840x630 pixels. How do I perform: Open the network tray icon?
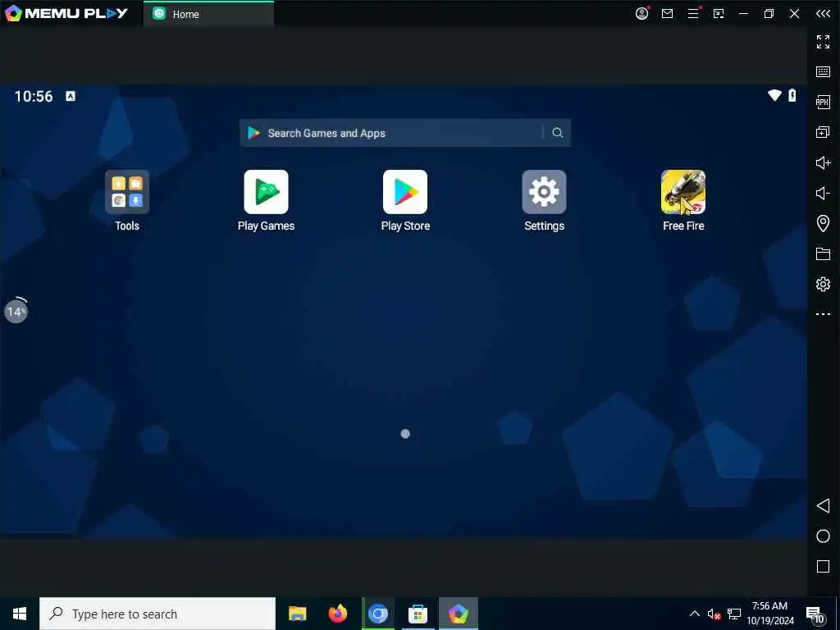tap(734, 614)
